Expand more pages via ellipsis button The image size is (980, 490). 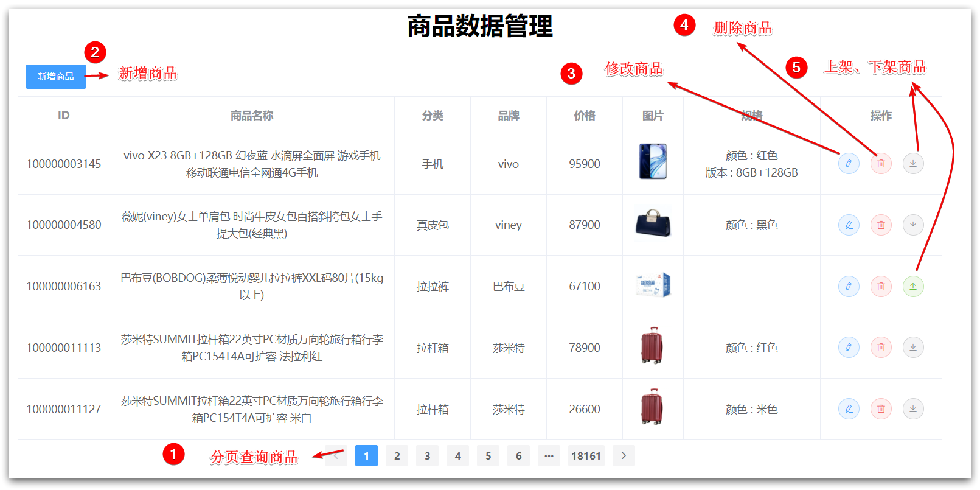pos(549,456)
